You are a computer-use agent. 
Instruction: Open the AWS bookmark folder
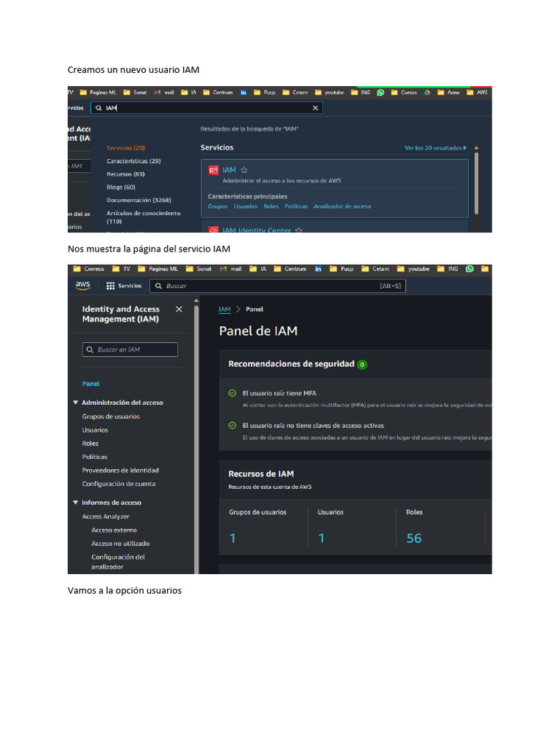point(477,93)
